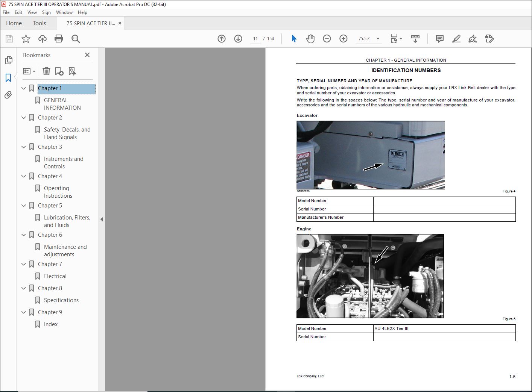The height and width of the screenshot is (392, 532).
Task: Open the find text magnifier tool
Action: (76, 39)
